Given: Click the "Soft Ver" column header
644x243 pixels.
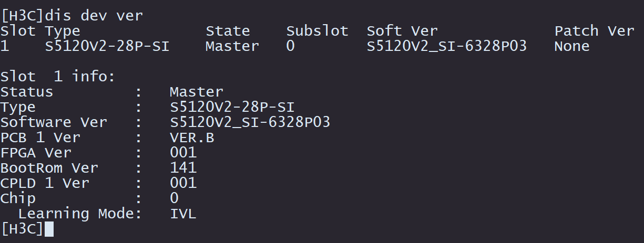Looking at the screenshot, I should [x=402, y=31].
